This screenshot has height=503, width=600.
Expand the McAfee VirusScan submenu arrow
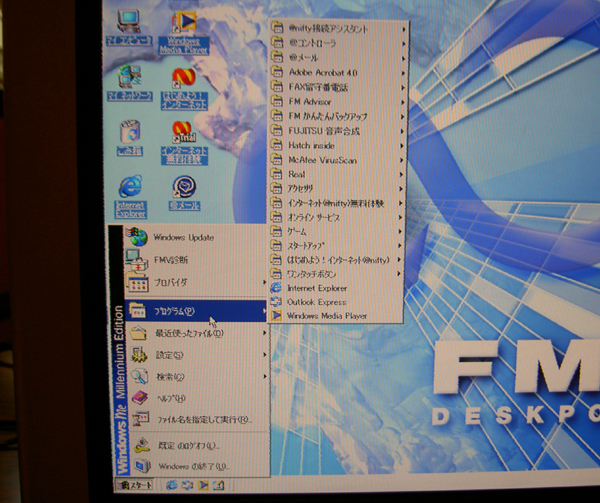[x=402, y=160]
